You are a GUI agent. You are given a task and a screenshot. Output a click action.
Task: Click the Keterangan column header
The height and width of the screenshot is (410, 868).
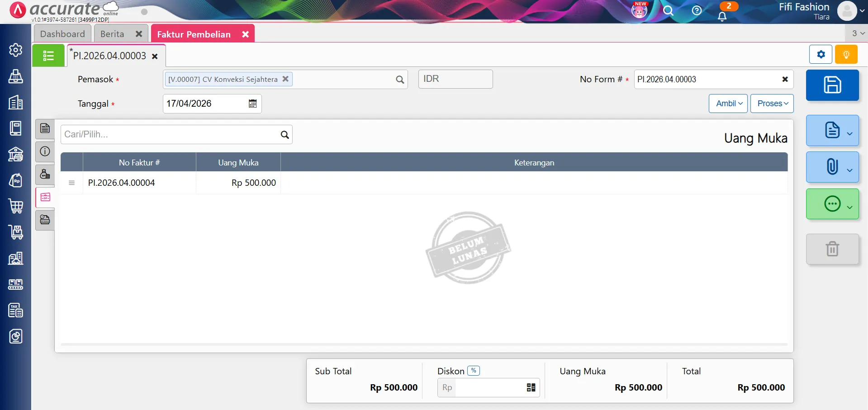click(534, 162)
